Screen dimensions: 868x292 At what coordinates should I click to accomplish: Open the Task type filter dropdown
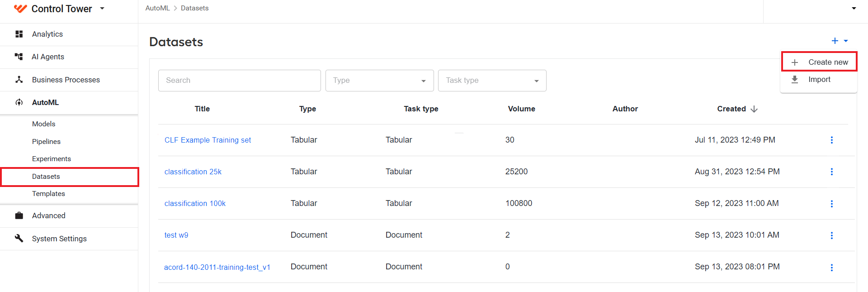pos(492,81)
